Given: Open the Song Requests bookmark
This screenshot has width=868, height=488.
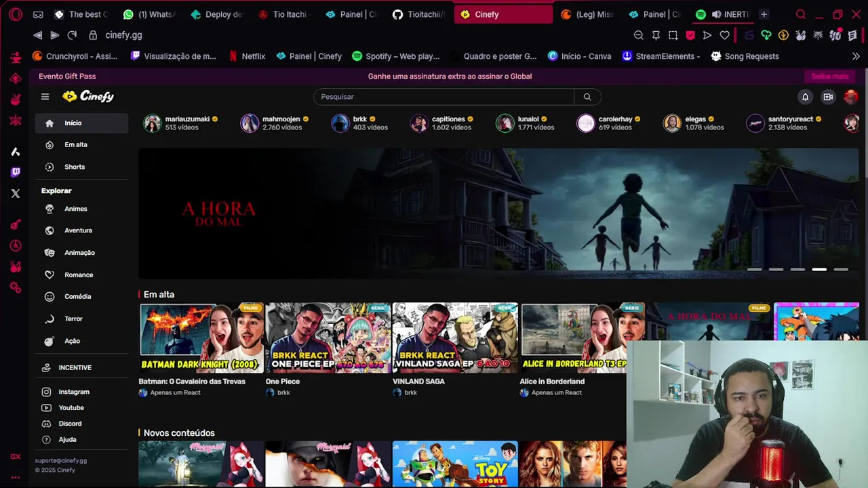Looking at the screenshot, I should click(x=745, y=56).
